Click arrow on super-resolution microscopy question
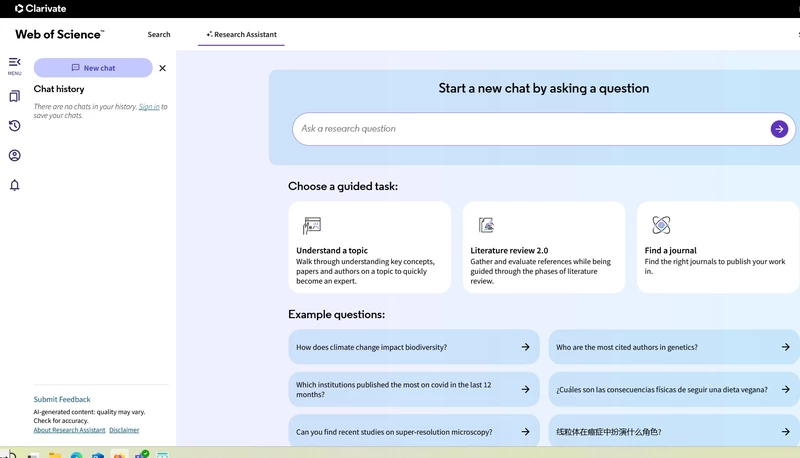 point(526,431)
